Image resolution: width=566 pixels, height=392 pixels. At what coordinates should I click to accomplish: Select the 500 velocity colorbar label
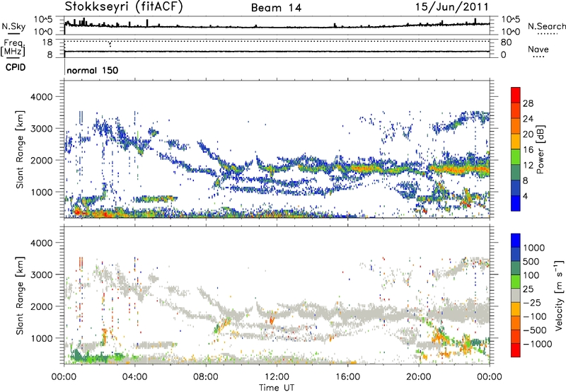pos(531,262)
